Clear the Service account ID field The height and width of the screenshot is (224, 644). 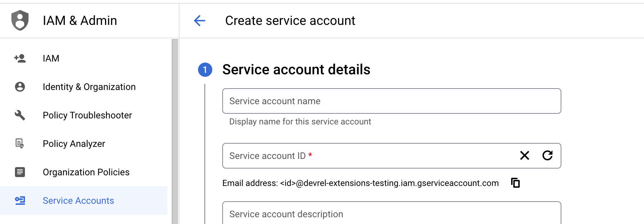(524, 155)
